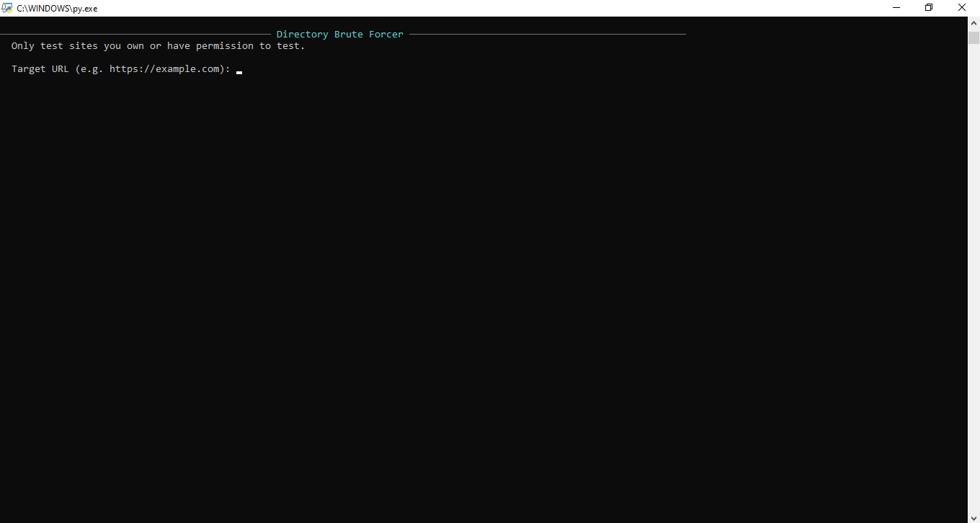Minimize the py.exe console window

[x=896, y=8]
